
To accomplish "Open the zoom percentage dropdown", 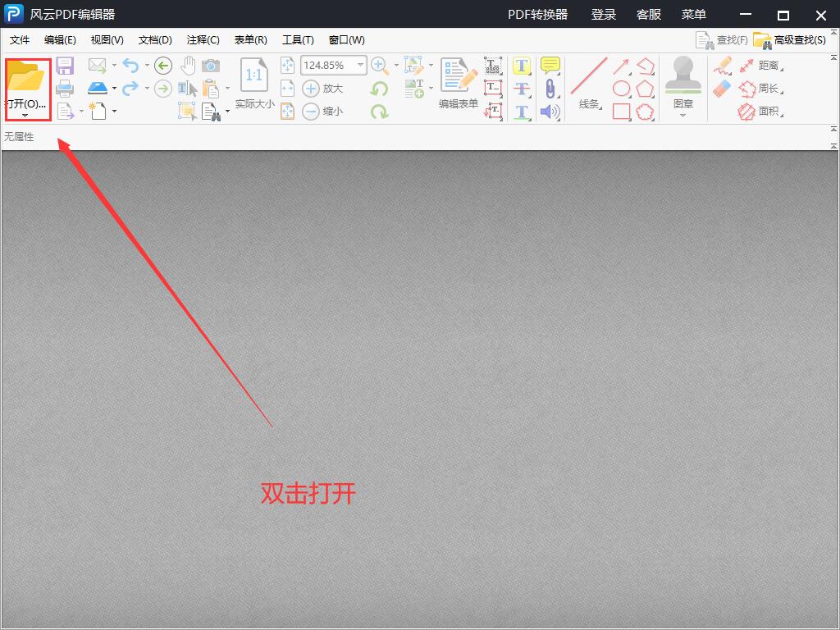I will [x=361, y=65].
